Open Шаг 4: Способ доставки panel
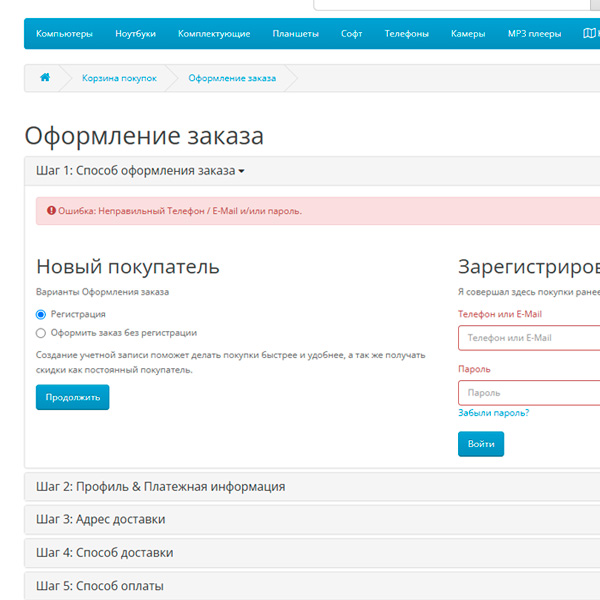Viewport: 600px width, 600px height. click(105, 552)
